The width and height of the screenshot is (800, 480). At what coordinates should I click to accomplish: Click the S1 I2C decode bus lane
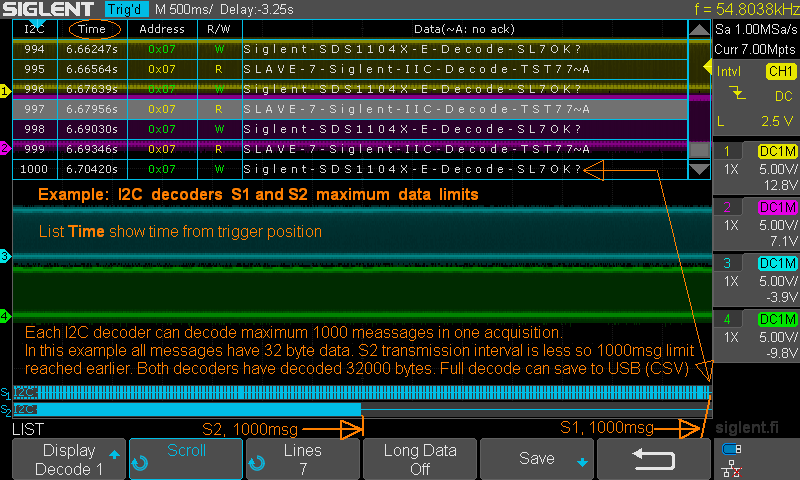[x=362, y=393]
